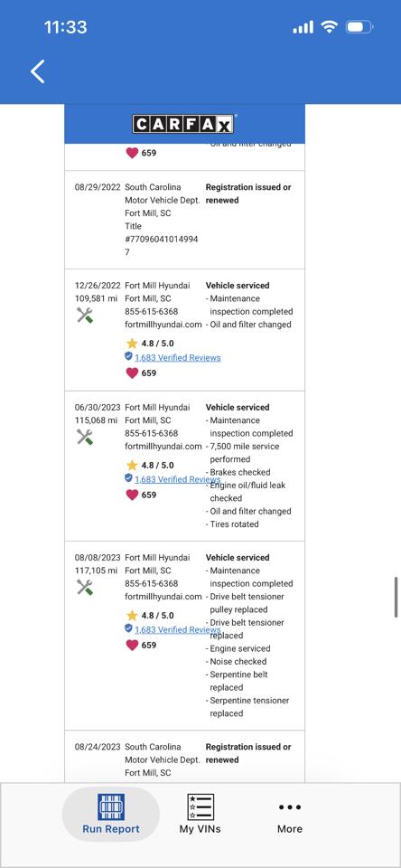Open Verified Reviews link for 06/30/2023 service
Screen dimensions: 401x868
178,479
